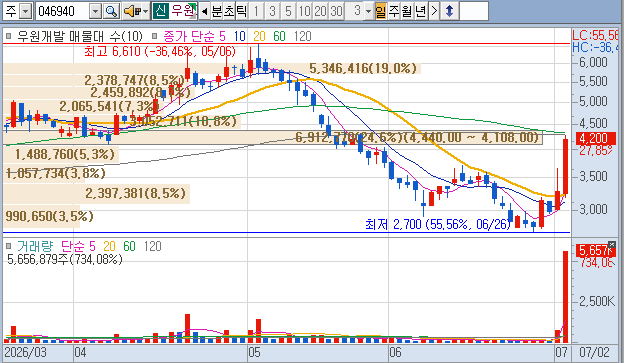
Task: Close the volume panel with its X button
Action: click(x=612, y=244)
